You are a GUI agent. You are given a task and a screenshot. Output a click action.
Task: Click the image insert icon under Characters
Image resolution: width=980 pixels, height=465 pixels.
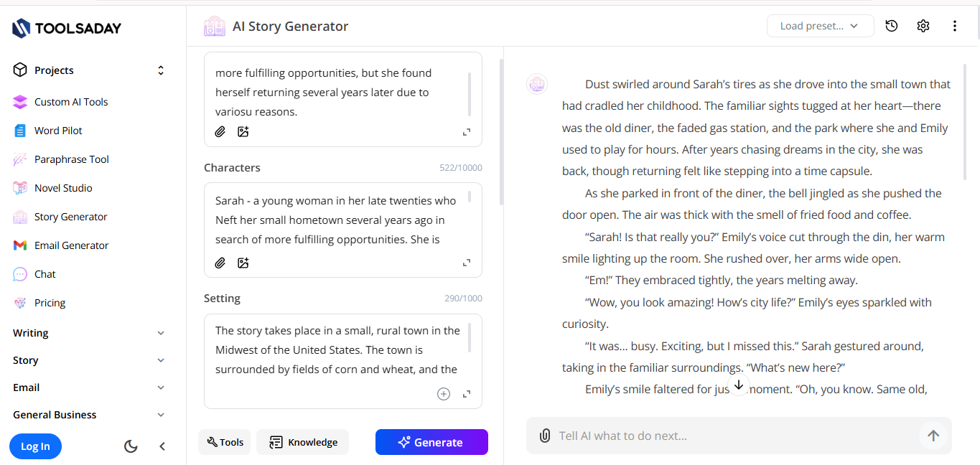[243, 263]
